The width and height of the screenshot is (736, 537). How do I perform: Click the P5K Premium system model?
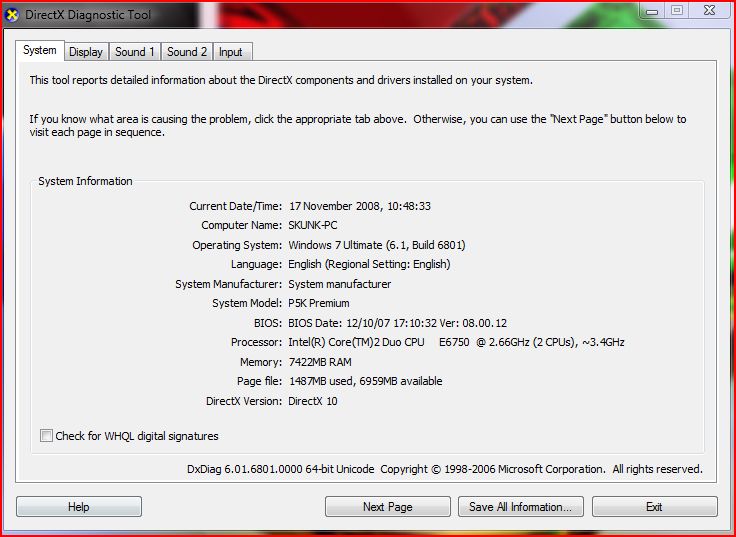319,303
